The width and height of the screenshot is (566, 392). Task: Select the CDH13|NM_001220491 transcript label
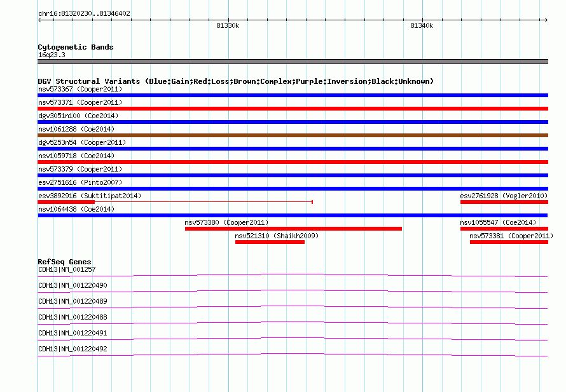point(72,333)
